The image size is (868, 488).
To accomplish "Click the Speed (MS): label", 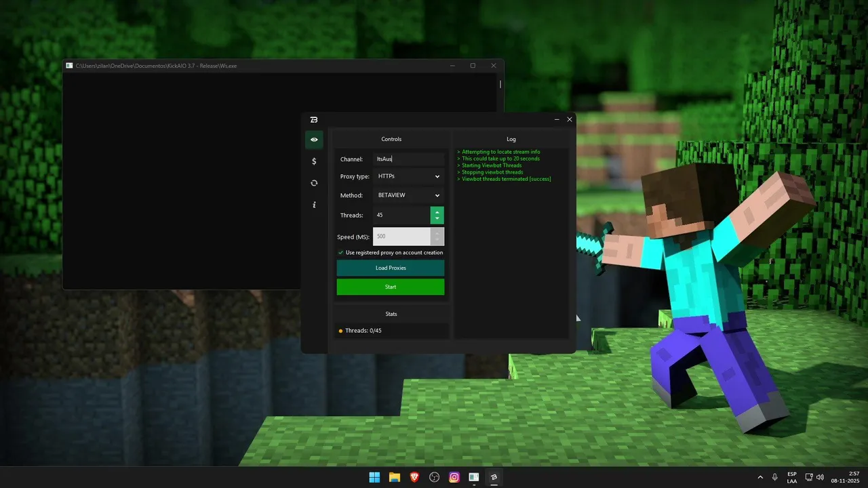I will 353,237.
